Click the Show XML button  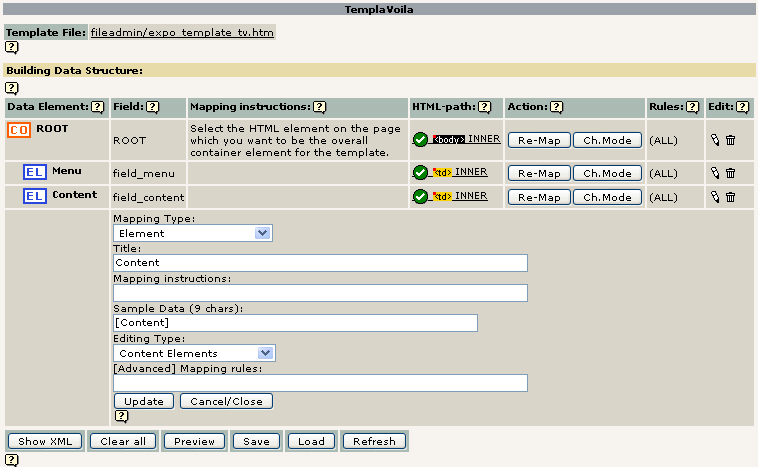(x=45, y=441)
